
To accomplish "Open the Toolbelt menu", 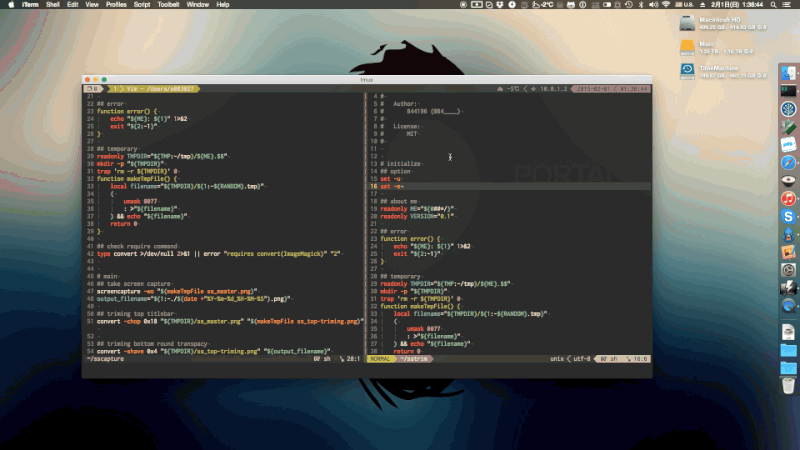I will tap(171, 4).
